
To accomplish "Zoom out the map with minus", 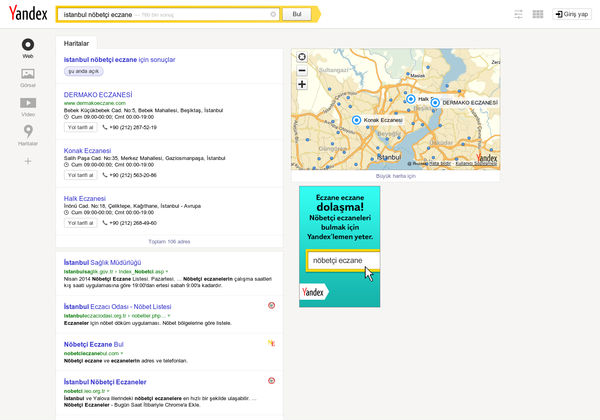I will tap(302, 70).
